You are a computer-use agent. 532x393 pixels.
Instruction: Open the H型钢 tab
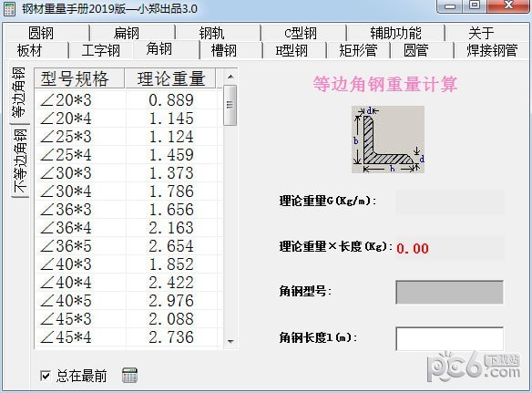(292, 51)
